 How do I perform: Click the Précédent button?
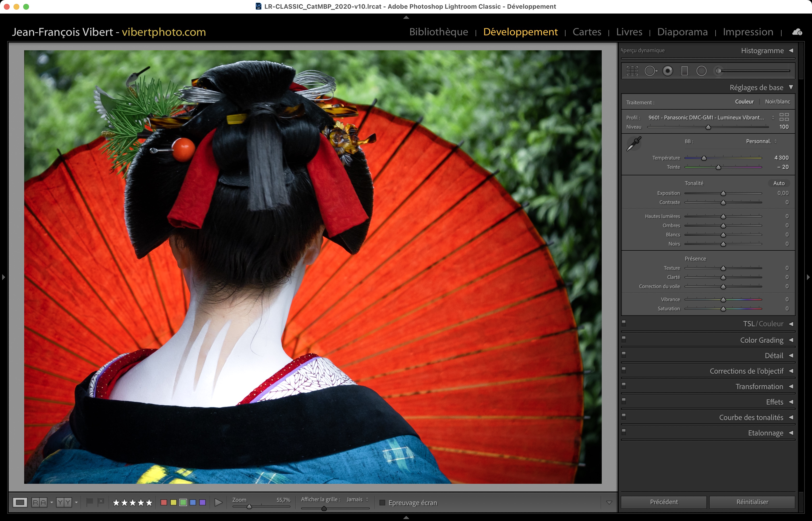[663, 502]
